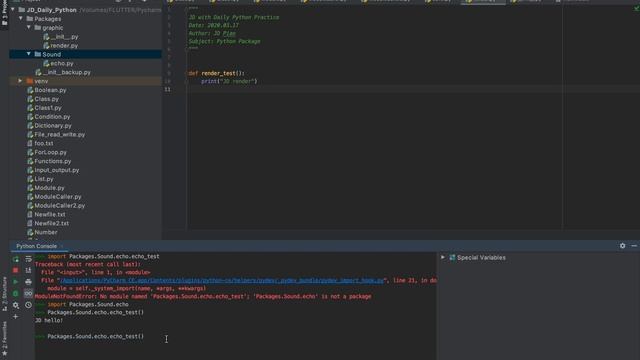Open __init__backup.py file

(67, 72)
